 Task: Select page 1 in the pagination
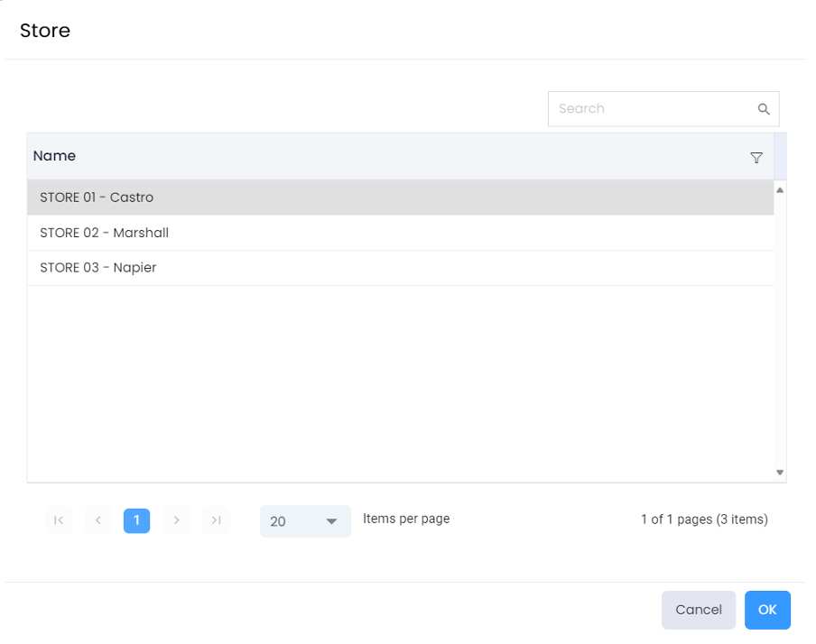click(136, 520)
